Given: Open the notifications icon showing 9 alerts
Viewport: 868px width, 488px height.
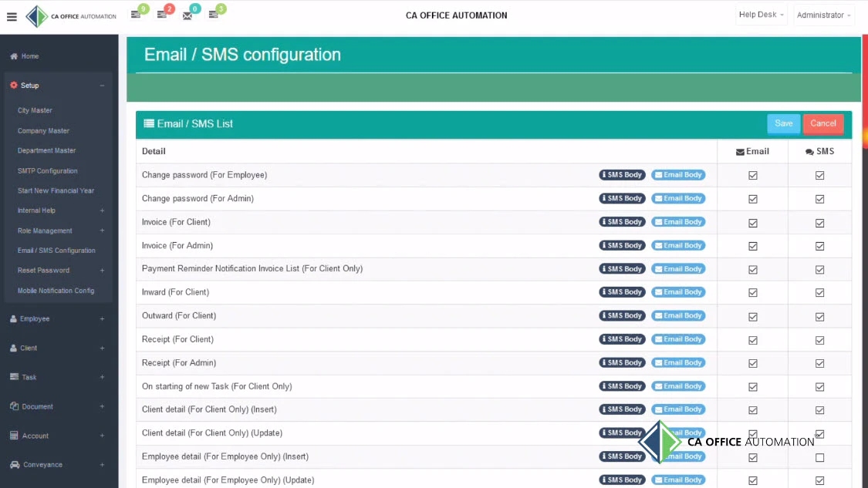Looking at the screenshot, I should point(137,13).
